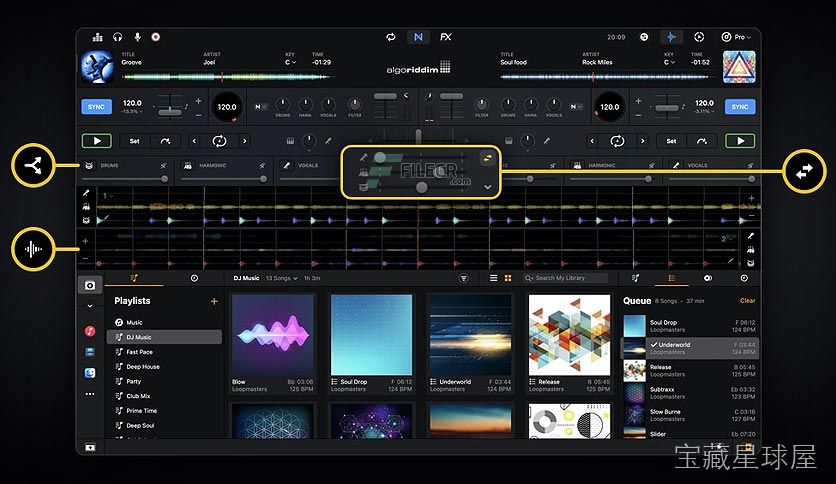Clear the Queue
The image size is (836, 484).
point(747,301)
